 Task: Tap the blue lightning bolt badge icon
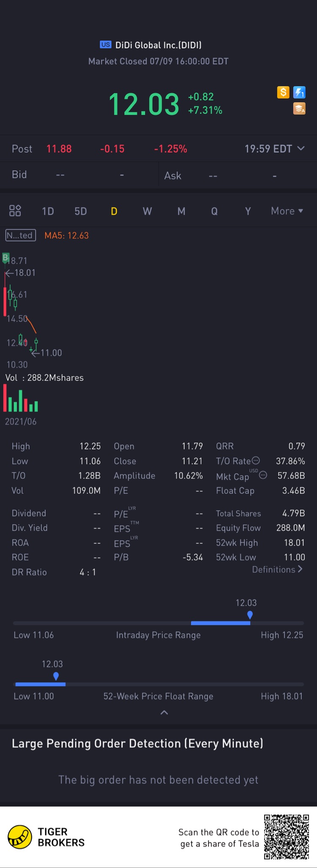pos(299,92)
